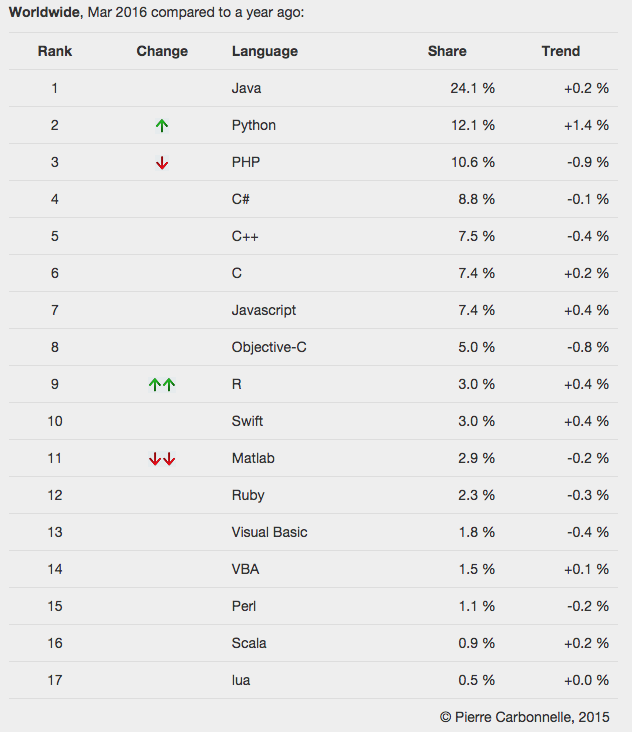Click the lua language entry

pyautogui.click(x=241, y=680)
